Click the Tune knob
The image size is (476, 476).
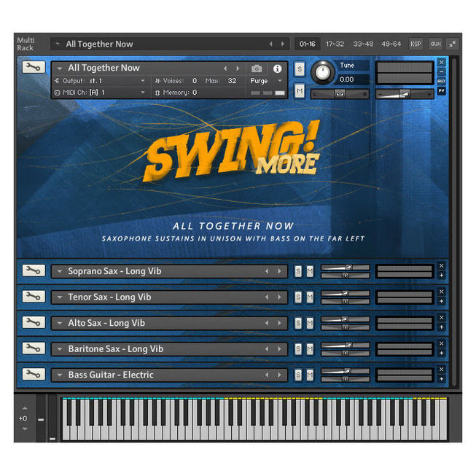coord(323,73)
